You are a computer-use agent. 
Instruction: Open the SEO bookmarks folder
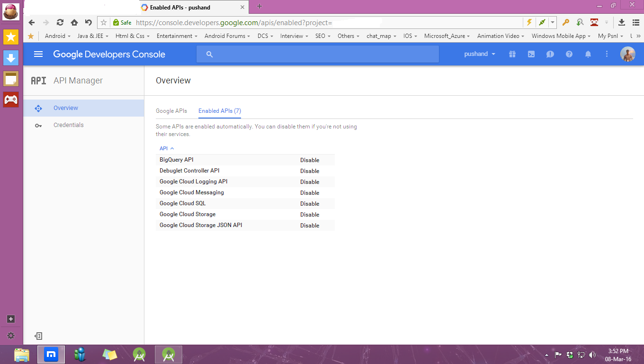[x=323, y=36]
